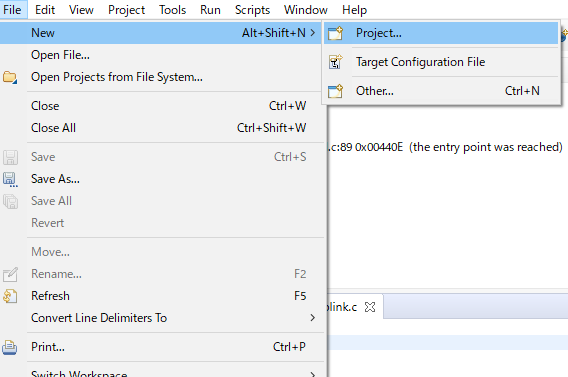Click the Revert entry
The height and width of the screenshot is (377, 568).
[160, 223]
